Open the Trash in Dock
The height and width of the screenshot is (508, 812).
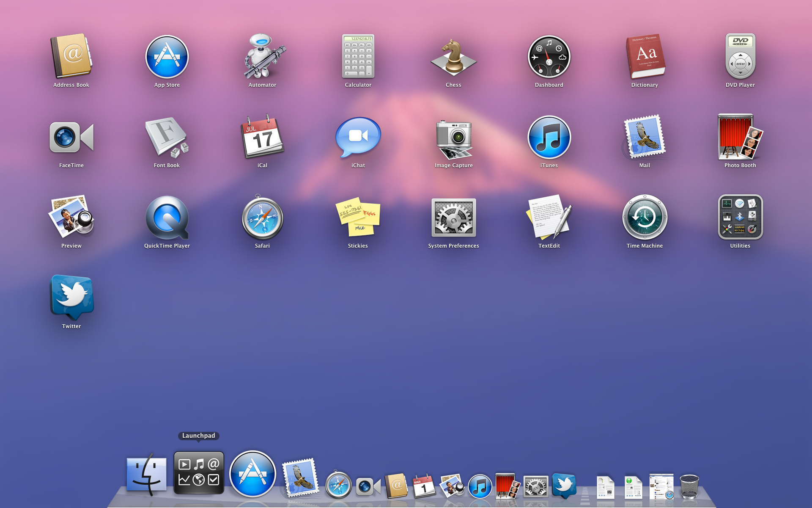pos(689,486)
